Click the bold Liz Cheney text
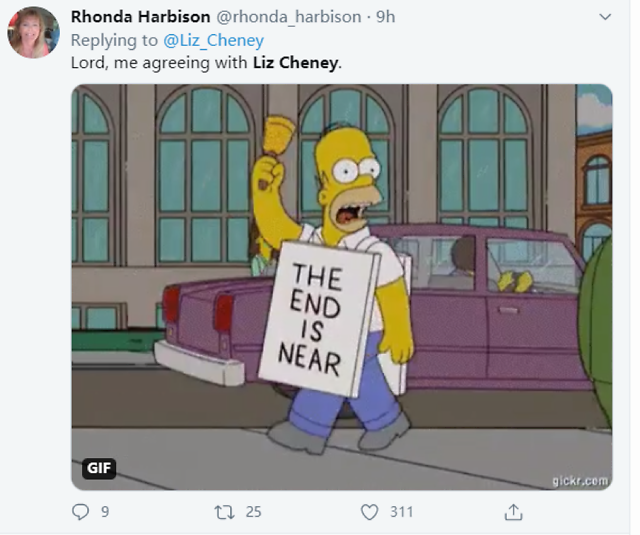Viewport: 640px width, 535px height. click(x=296, y=63)
